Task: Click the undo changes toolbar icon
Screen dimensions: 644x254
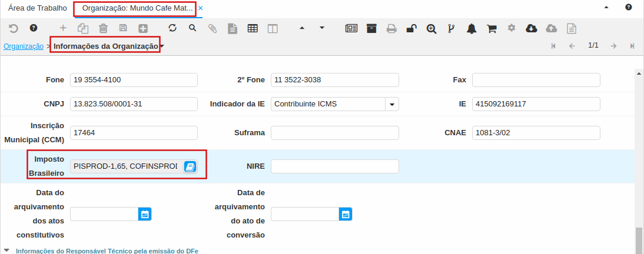Action: point(13,28)
